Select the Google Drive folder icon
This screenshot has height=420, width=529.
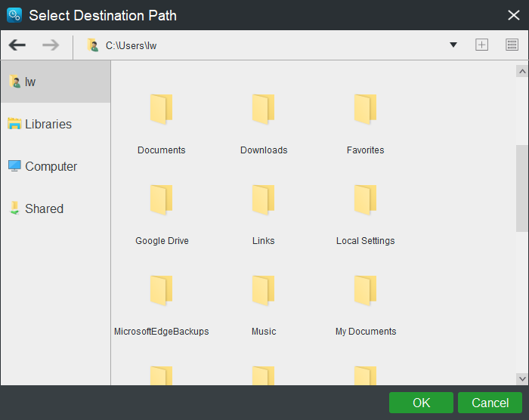click(x=161, y=200)
